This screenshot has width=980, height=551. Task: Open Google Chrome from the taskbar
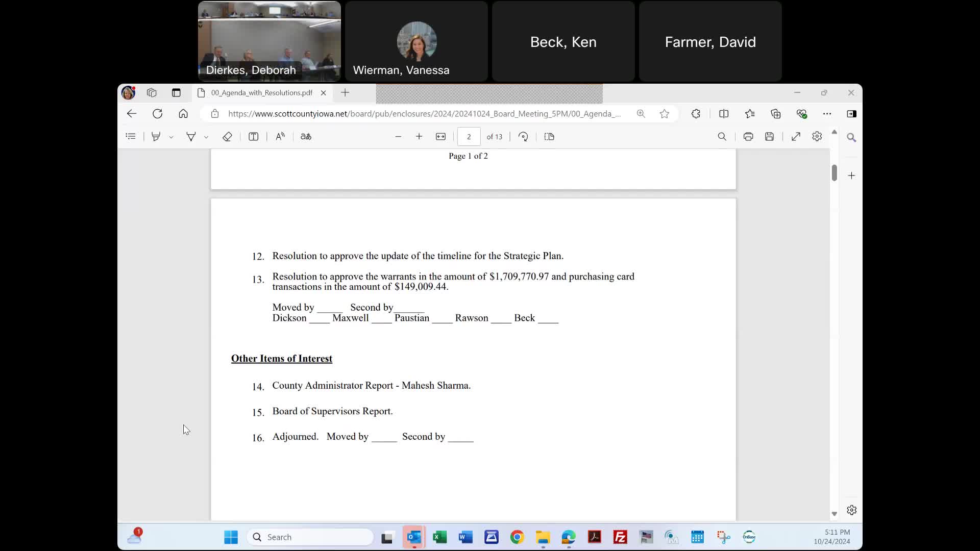517,537
